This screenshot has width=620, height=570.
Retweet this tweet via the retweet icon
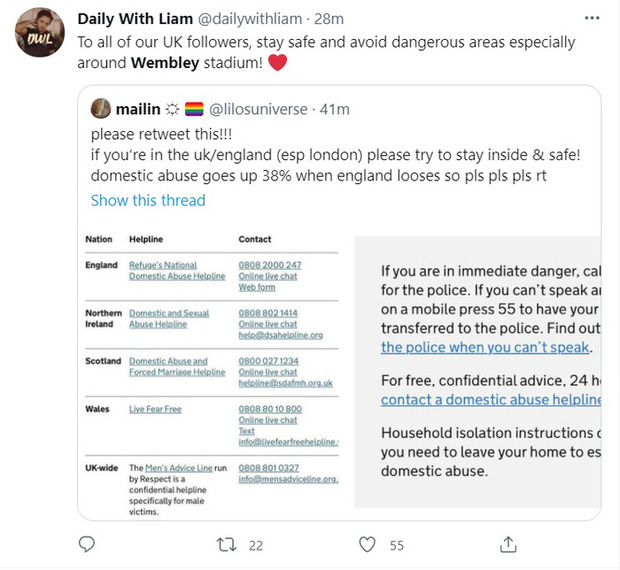click(x=227, y=545)
